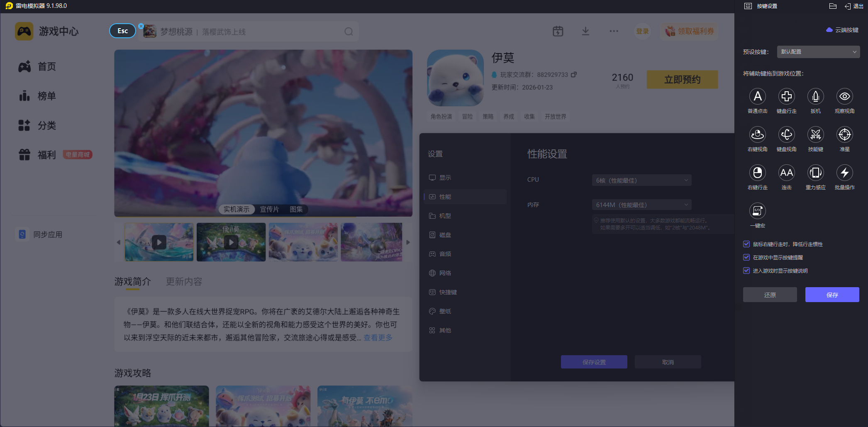Click 取消 in performance settings

click(668, 362)
